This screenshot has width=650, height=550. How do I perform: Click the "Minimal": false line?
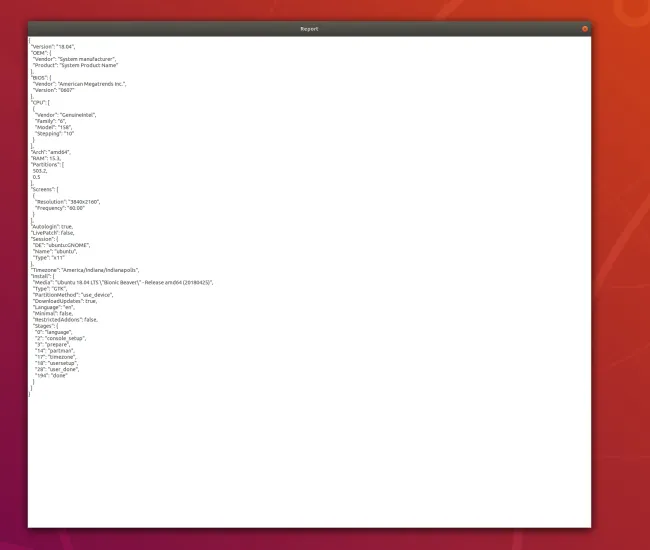click(x=53, y=314)
